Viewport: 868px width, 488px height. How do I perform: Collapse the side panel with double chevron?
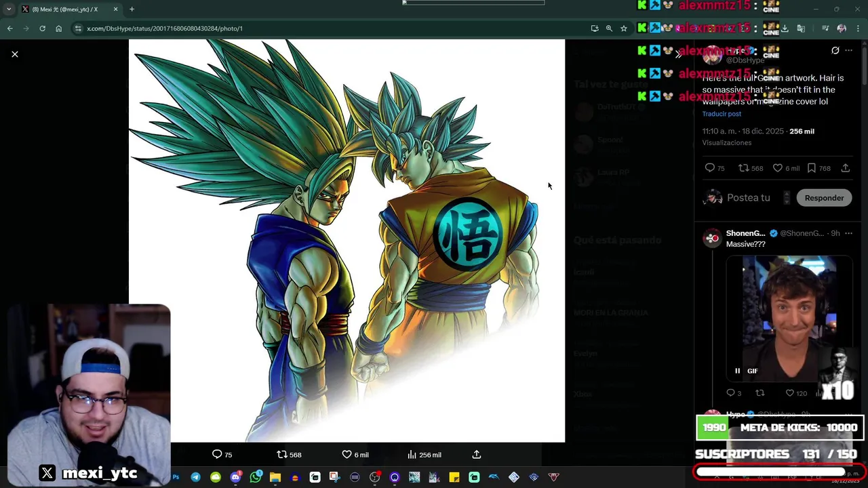[678, 54]
